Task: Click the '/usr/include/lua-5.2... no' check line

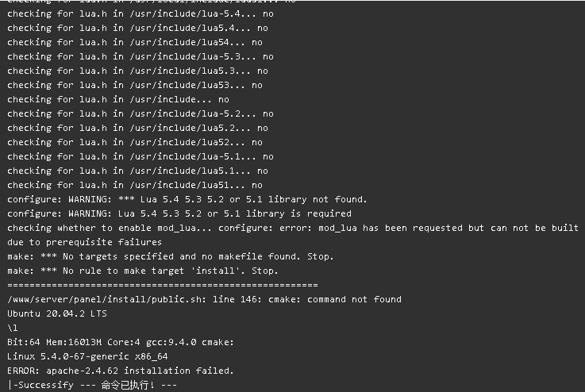Action: tap(140, 113)
